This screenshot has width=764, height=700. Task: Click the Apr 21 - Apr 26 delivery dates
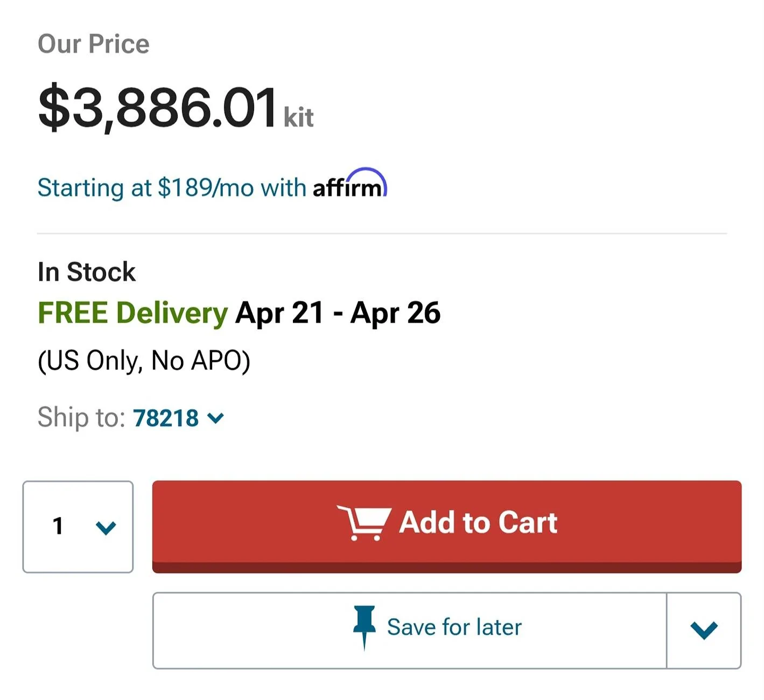point(338,313)
